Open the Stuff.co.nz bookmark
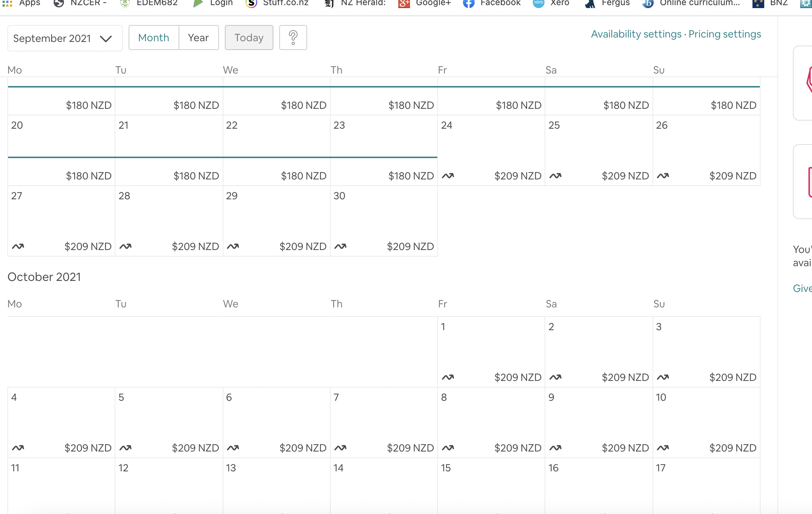812x514 pixels. tap(285, 3)
